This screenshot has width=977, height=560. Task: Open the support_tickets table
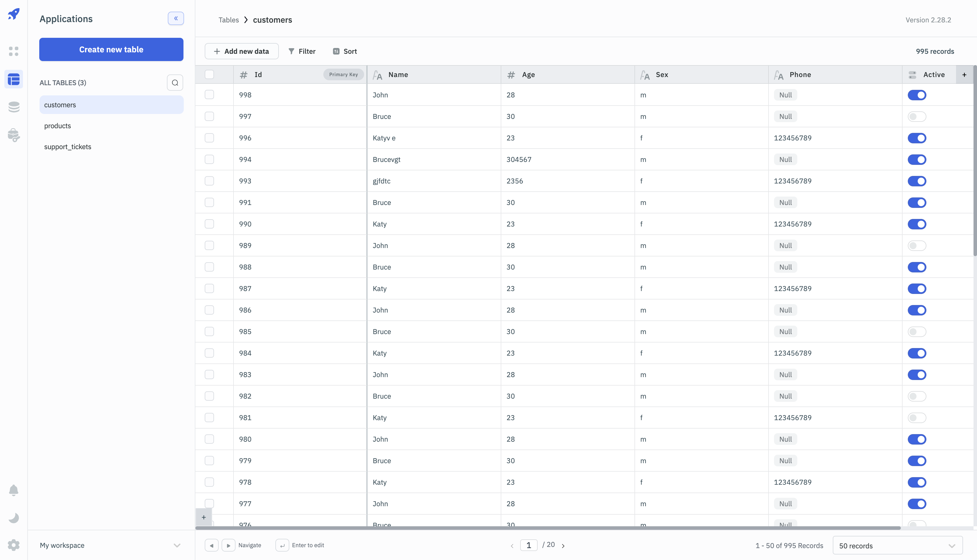pyautogui.click(x=68, y=147)
